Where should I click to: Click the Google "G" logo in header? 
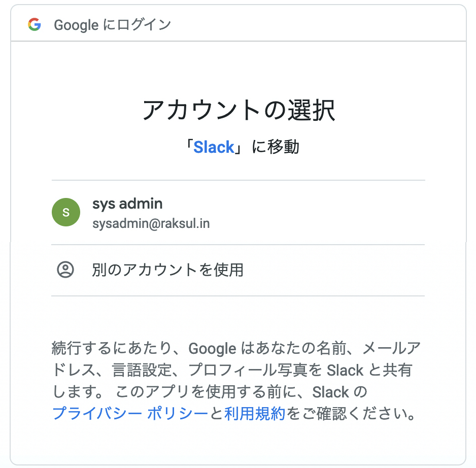coord(34,24)
